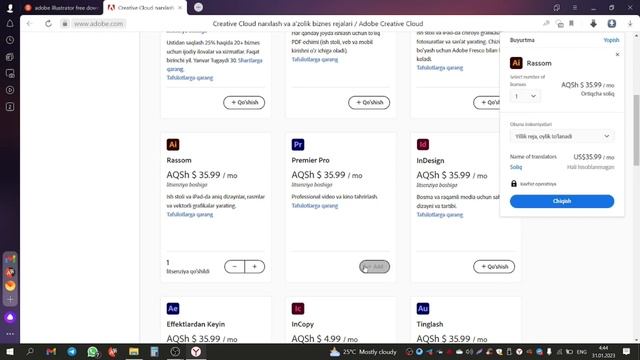Screen dimensions: 640x360
Task: Click the Audition Au icon
Action: coord(423,309)
